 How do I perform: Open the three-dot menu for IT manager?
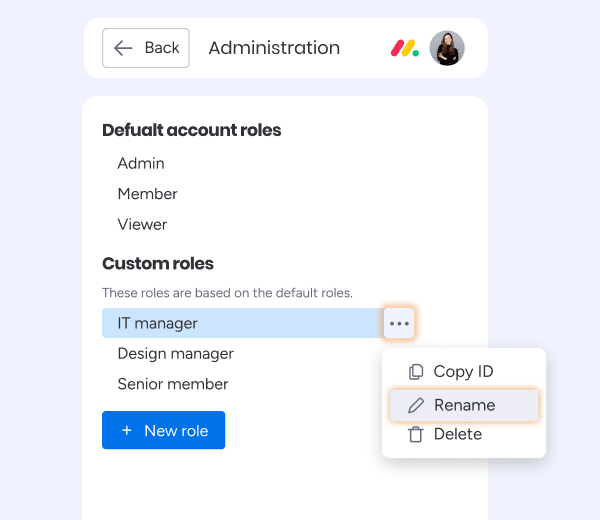click(x=399, y=323)
